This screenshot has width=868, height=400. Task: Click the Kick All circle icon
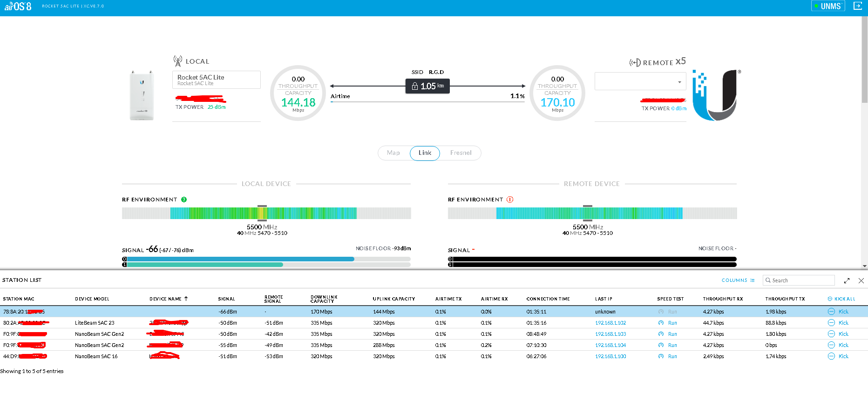click(x=830, y=299)
